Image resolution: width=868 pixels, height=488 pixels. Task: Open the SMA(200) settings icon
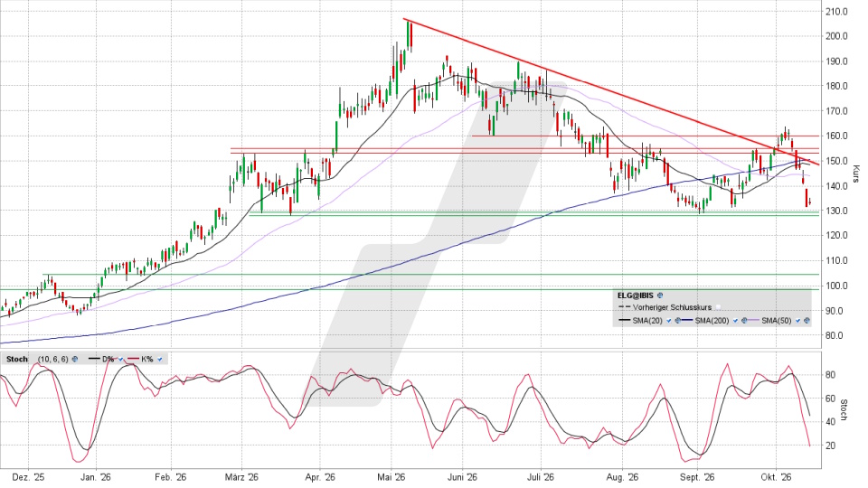tap(744, 320)
